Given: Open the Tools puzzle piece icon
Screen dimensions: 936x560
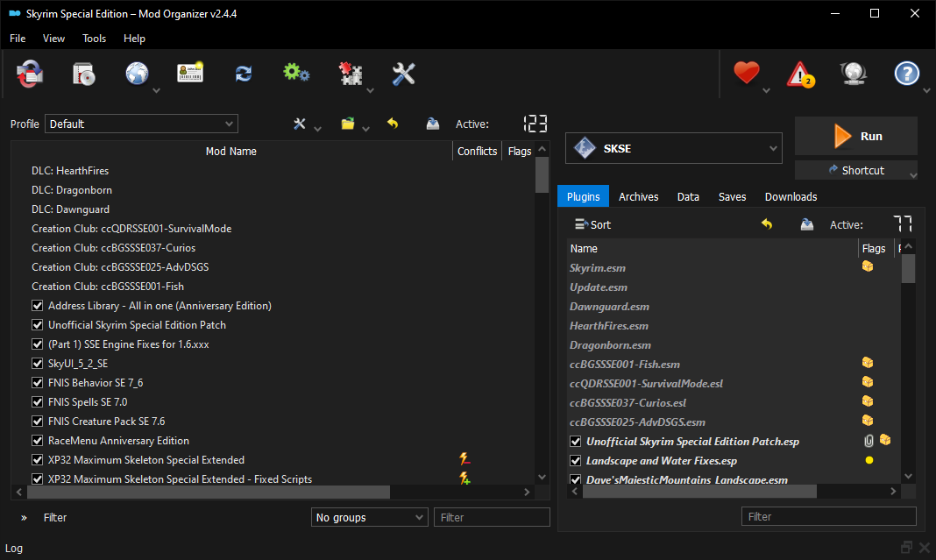Looking at the screenshot, I should tap(351, 74).
